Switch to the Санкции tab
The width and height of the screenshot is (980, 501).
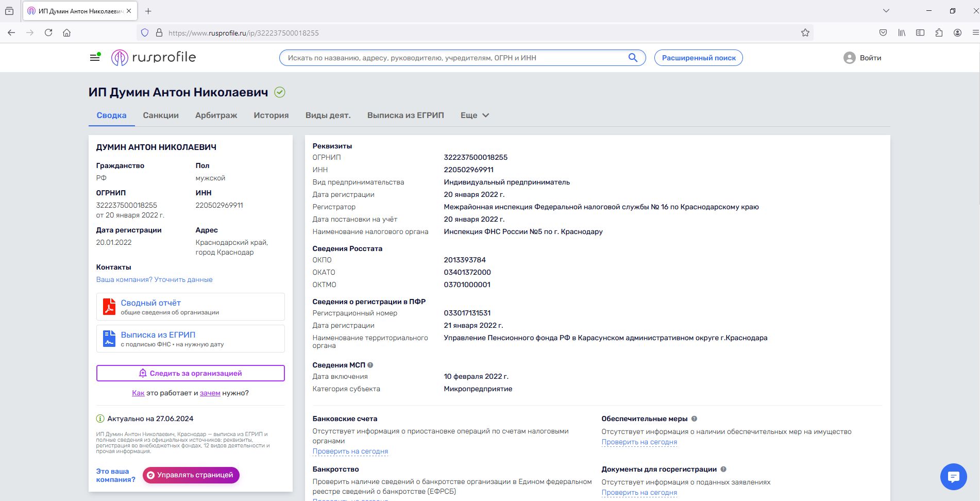pyautogui.click(x=161, y=115)
